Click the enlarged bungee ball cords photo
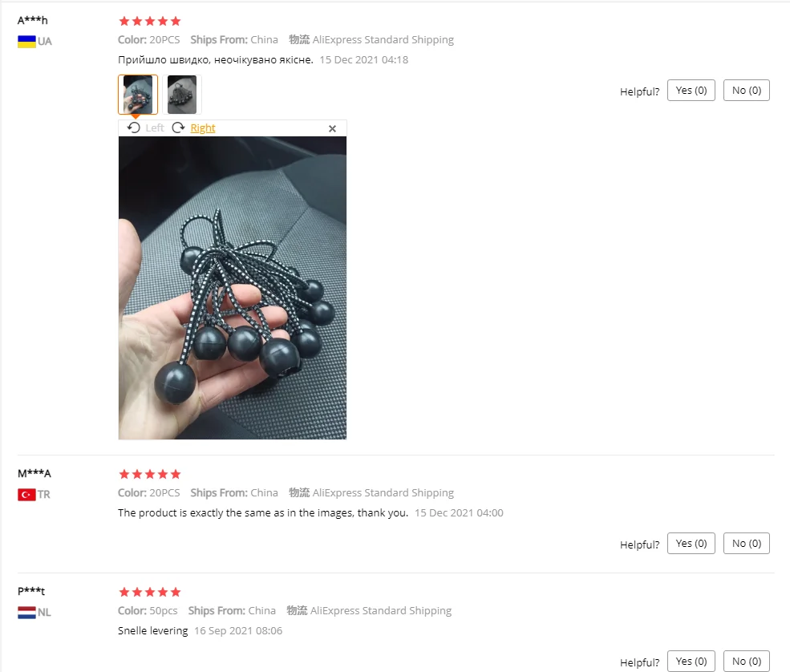 233,288
